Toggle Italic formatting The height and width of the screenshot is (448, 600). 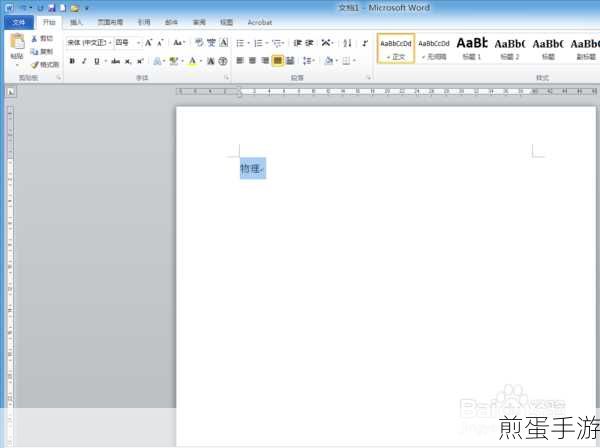(84, 61)
